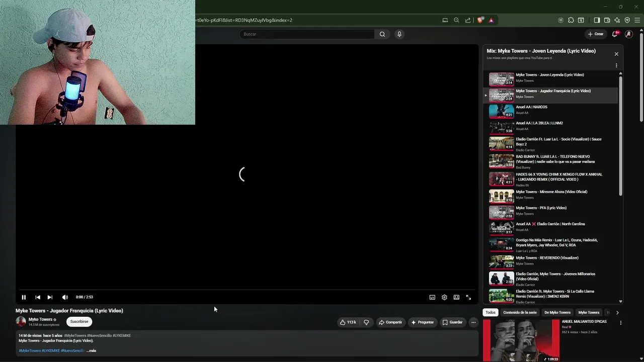Enter fullscreen mode on the player
644x362 pixels.
468,297
